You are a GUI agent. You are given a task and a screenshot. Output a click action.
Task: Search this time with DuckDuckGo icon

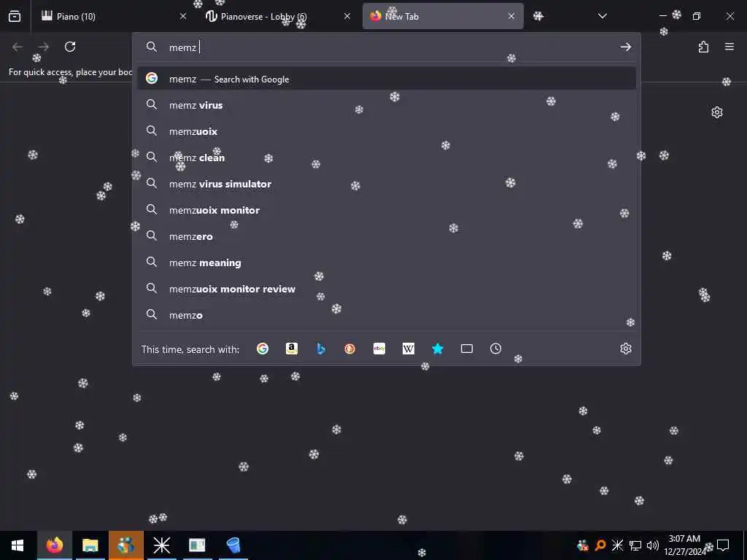click(350, 349)
